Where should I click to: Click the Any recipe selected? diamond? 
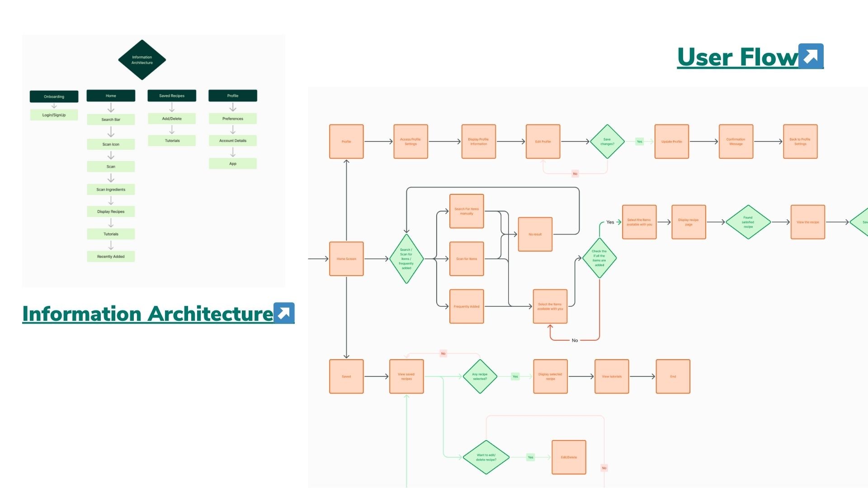480,376
